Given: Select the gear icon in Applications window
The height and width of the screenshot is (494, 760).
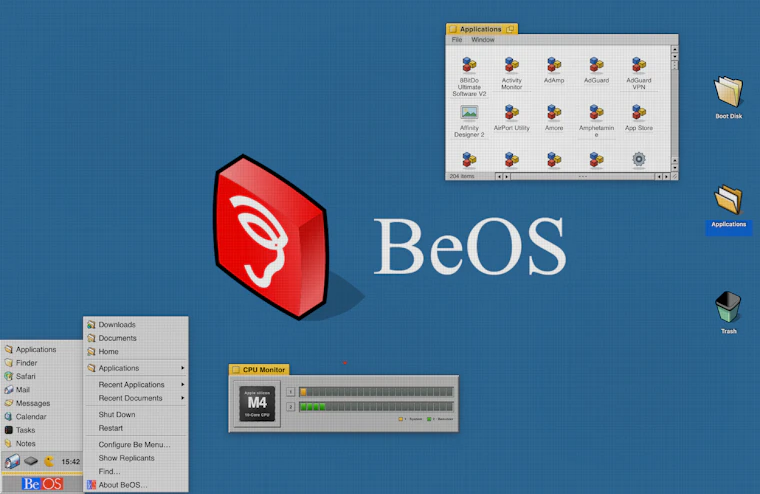Looking at the screenshot, I should 639,159.
